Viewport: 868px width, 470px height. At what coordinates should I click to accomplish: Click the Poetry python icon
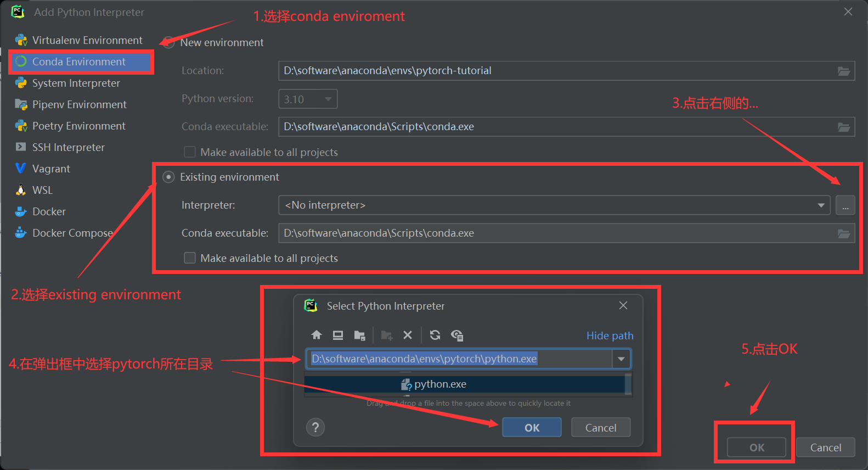21,126
